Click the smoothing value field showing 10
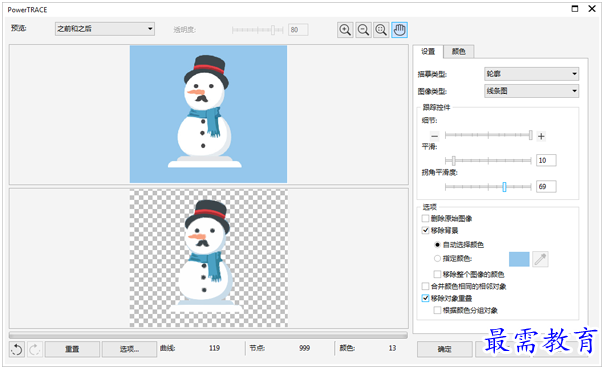 (546, 160)
